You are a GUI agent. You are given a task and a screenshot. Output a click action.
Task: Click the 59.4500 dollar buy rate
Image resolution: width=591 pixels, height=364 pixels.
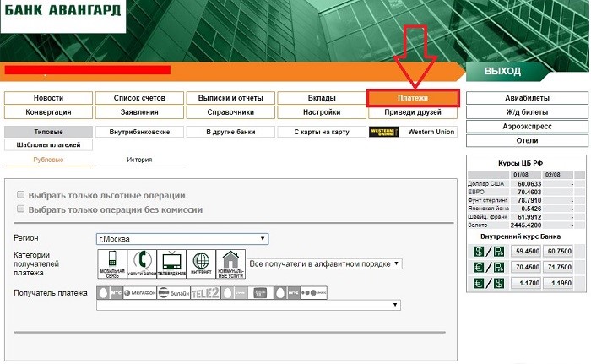(527, 251)
